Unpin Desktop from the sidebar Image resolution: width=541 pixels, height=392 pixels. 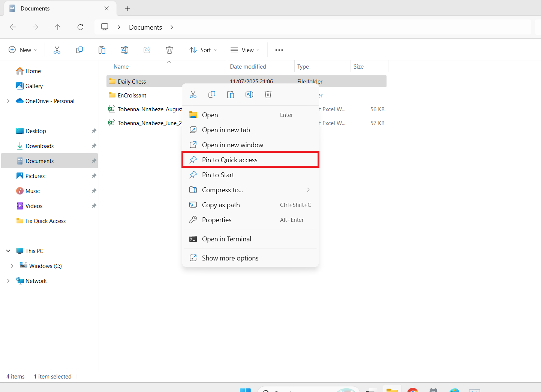pos(93,131)
